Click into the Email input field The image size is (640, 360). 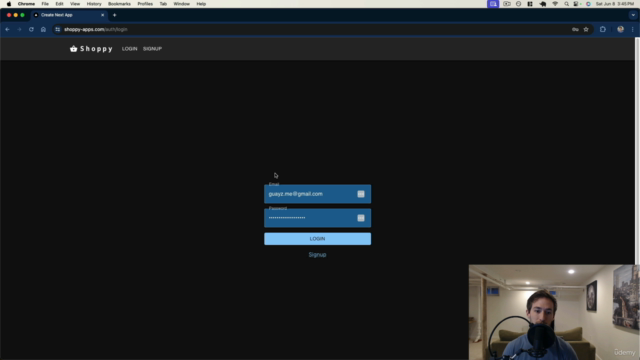coord(317,194)
